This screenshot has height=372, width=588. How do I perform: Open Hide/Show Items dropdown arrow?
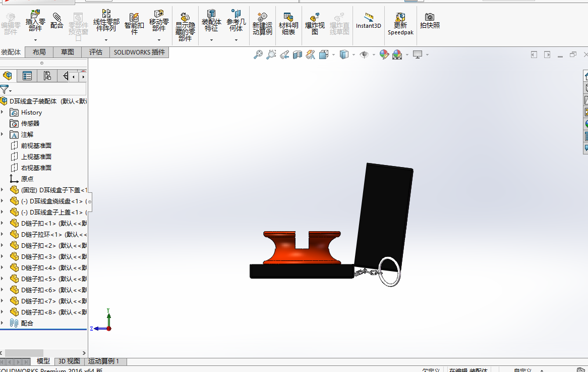tap(374, 55)
